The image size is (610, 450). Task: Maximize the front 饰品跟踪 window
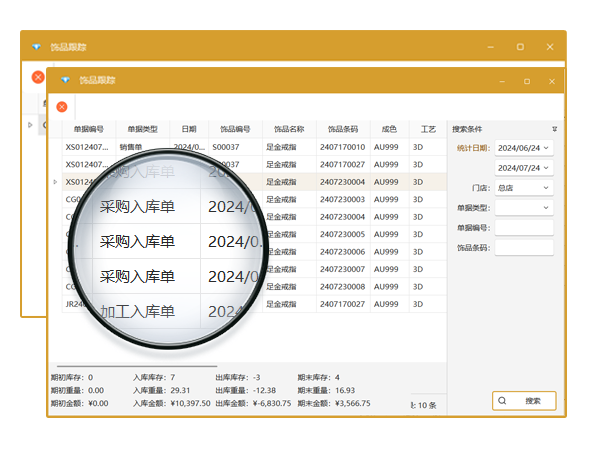(x=520, y=80)
